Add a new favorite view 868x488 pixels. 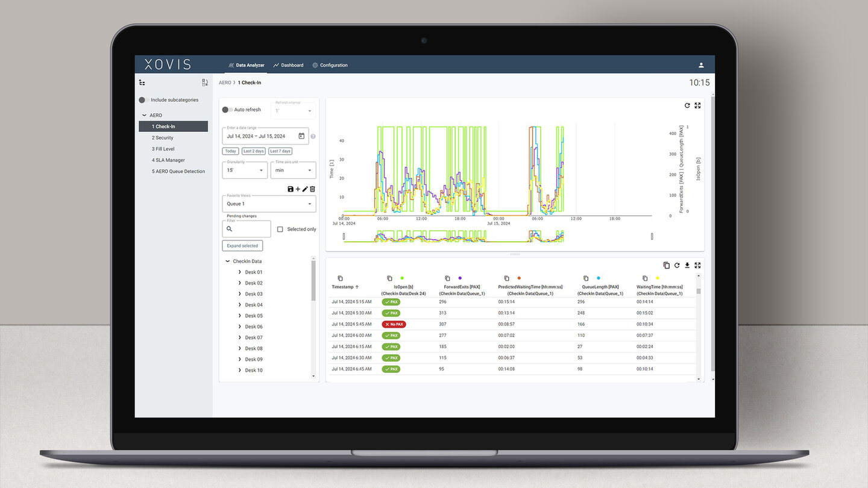tap(298, 189)
